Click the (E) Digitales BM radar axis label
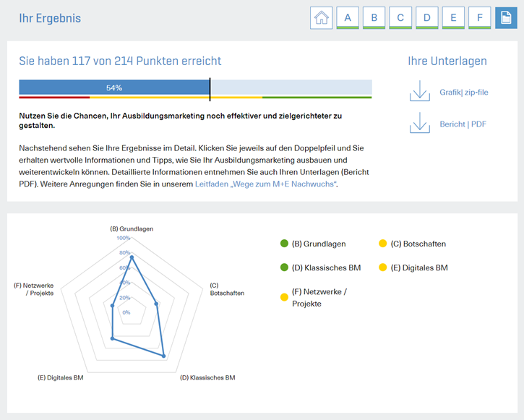The height and width of the screenshot is (420, 524). point(61,378)
